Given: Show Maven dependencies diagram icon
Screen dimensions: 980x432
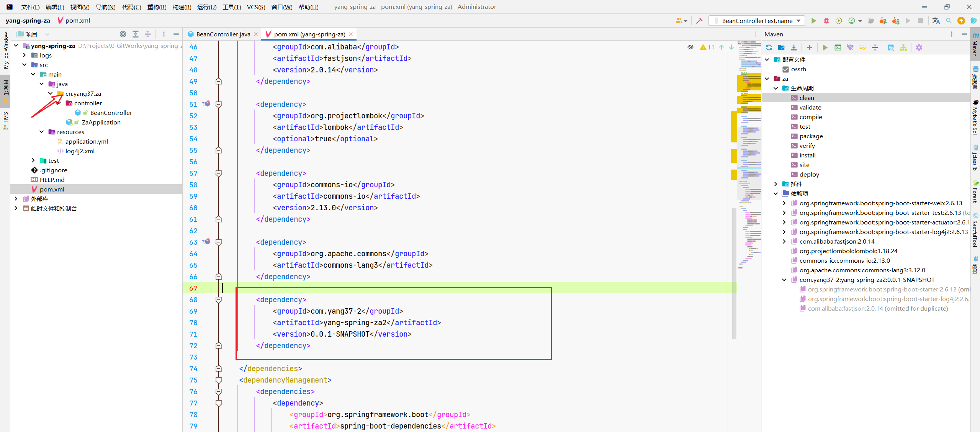Looking at the screenshot, I should click(903, 47).
